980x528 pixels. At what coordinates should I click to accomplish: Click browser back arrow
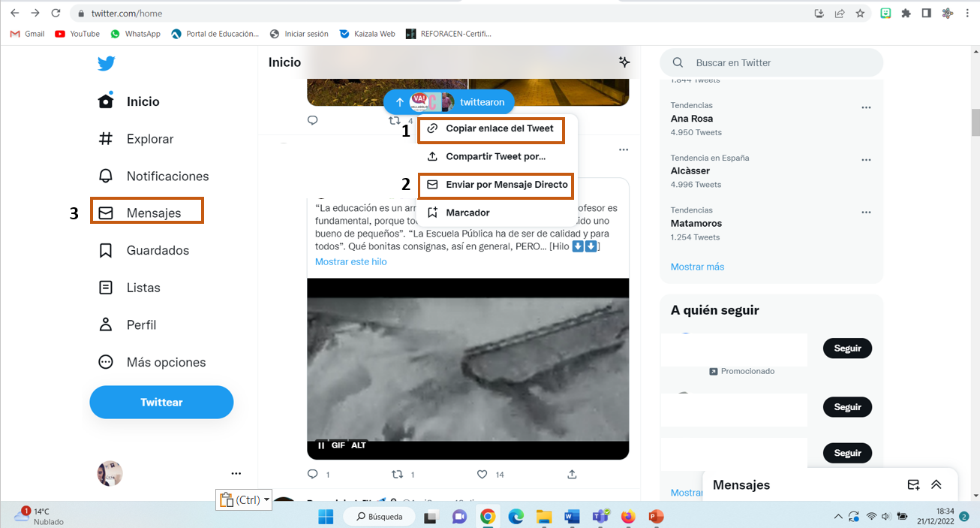point(14,13)
